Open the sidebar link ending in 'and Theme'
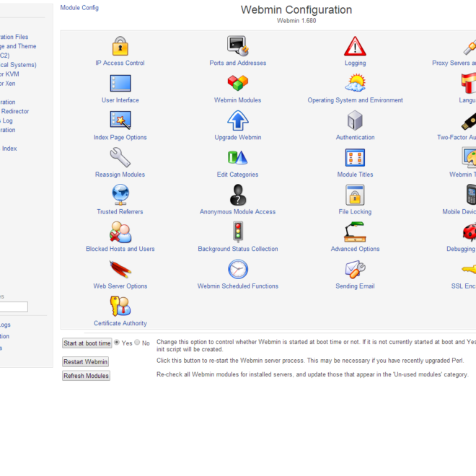The width and height of the screenshot is (476, 476). pyautogui.click(x=18, y=46)
